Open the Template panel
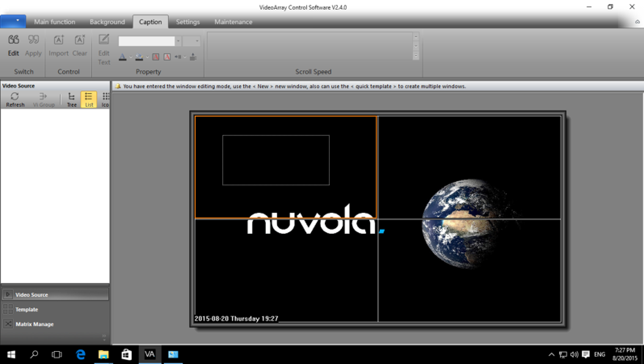The width and height of the screenshot is (644, 364). pos(55,309)
